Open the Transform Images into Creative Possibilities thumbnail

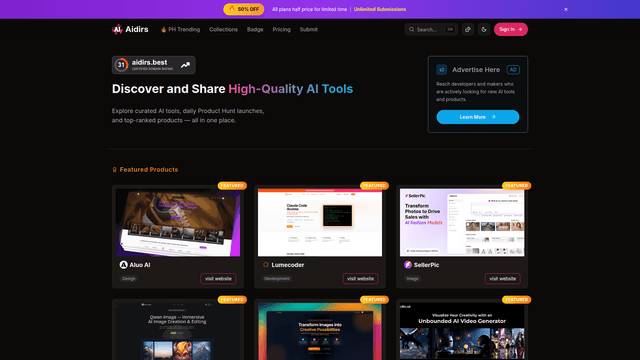tap(320, 331)
